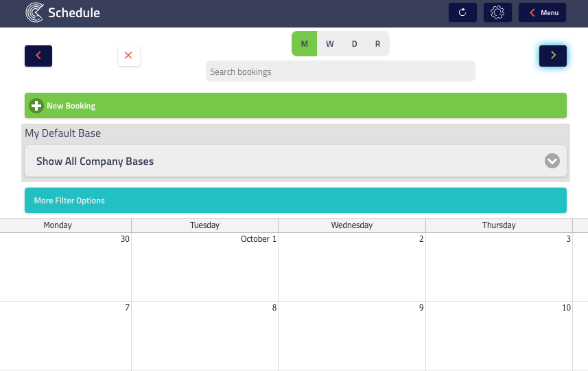Open settings with the gear icon
This screenshot has height=371, width=588.
[497, 12]
